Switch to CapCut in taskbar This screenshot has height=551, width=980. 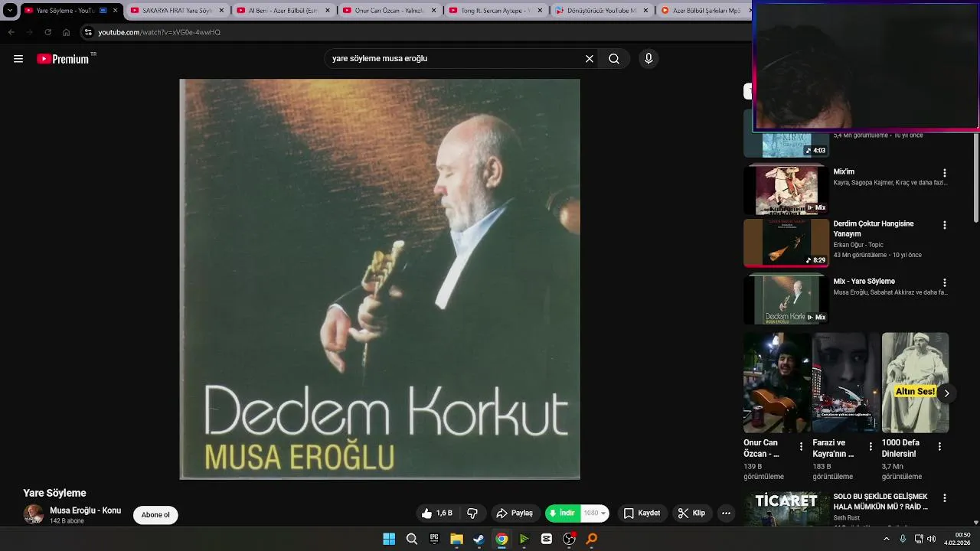tap(547, 539)
